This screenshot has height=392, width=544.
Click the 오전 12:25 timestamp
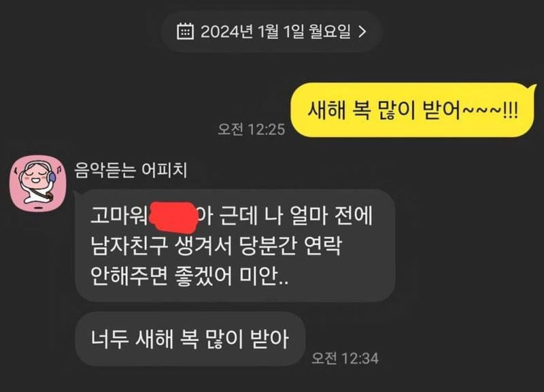pos(251,129)
